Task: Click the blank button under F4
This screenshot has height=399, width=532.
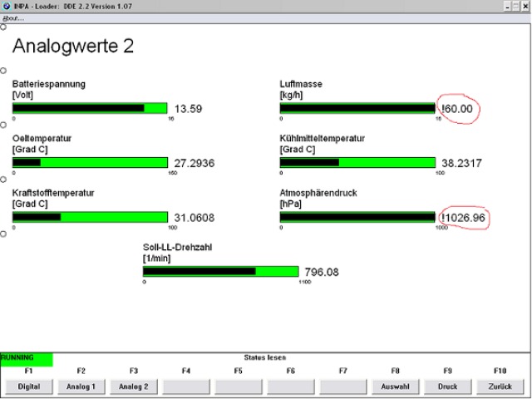Action: tap(186, 387)
